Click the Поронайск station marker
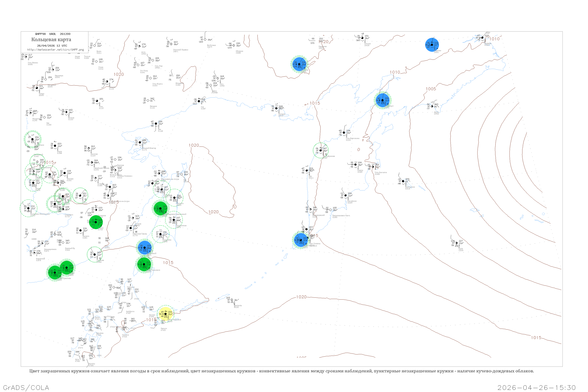Viewport: 588px width, 392px height. pyautogui.click(x=160, y=234)
